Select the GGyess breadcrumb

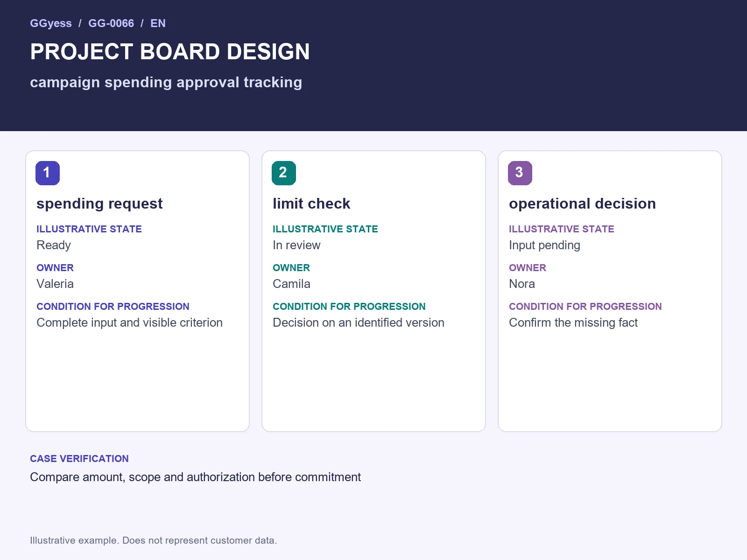pyautogui.click(x=51, y=23)
